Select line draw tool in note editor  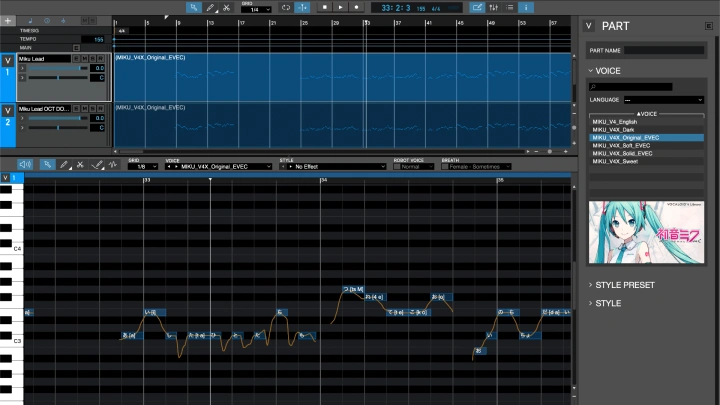97,164
